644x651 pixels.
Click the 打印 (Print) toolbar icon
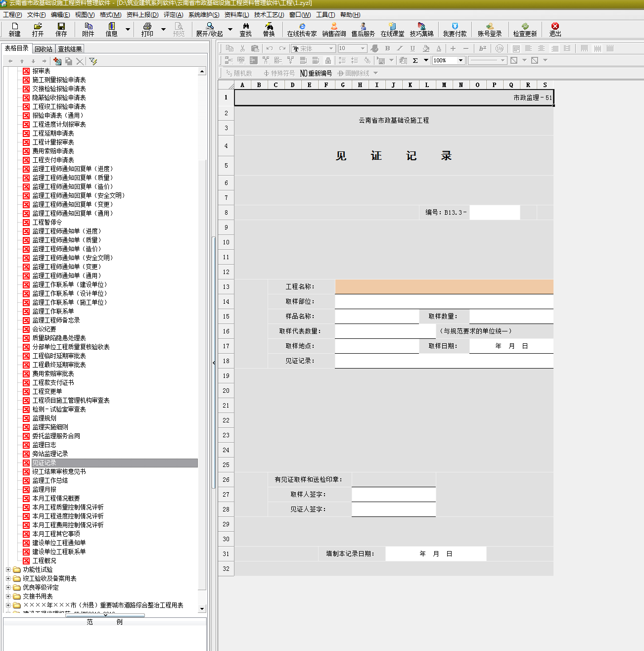pos(147,29)
